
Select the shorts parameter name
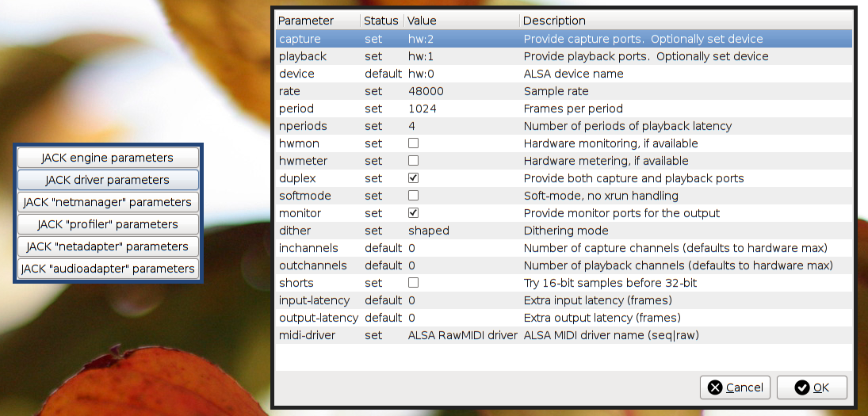tap(296, 283)
